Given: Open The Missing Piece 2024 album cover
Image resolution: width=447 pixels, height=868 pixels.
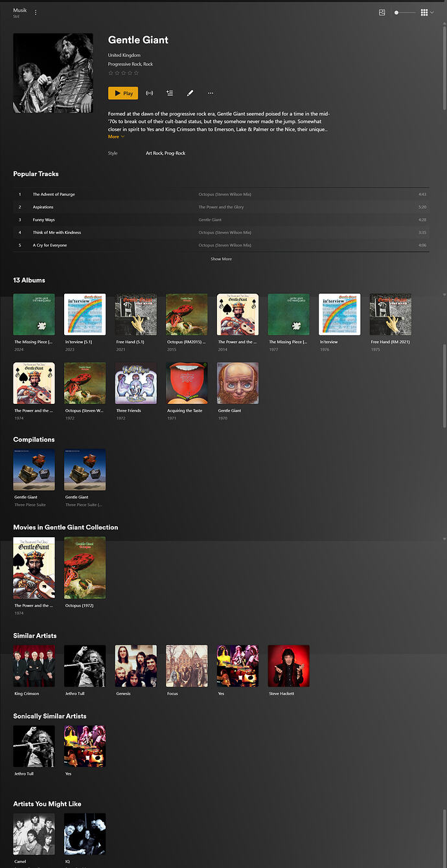Looking at the screenshot, I should [x=34, y=315].
